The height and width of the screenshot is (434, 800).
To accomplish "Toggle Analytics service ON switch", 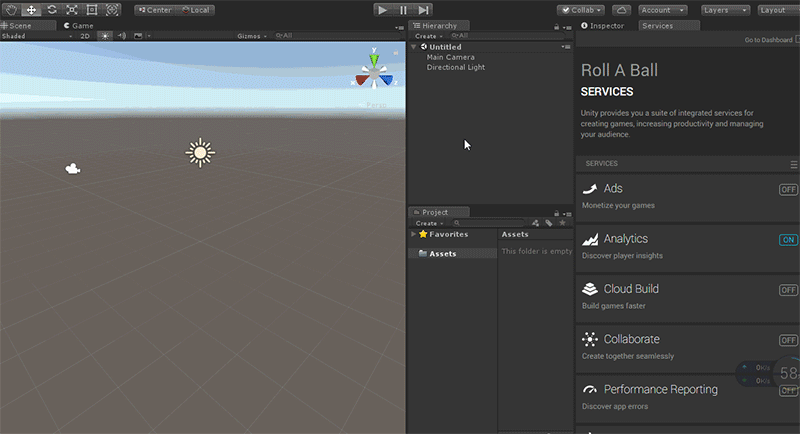I will [788, 240].
